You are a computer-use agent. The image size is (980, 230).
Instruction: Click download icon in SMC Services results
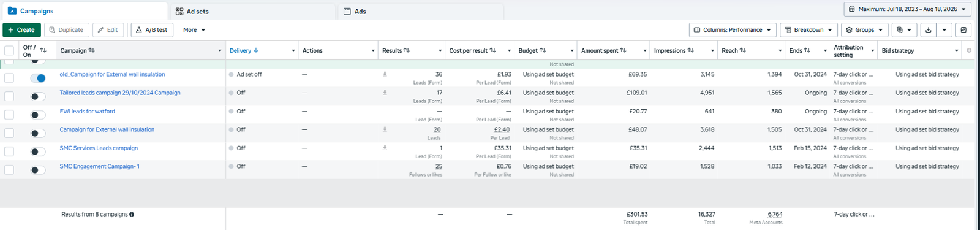coord(385,148)
